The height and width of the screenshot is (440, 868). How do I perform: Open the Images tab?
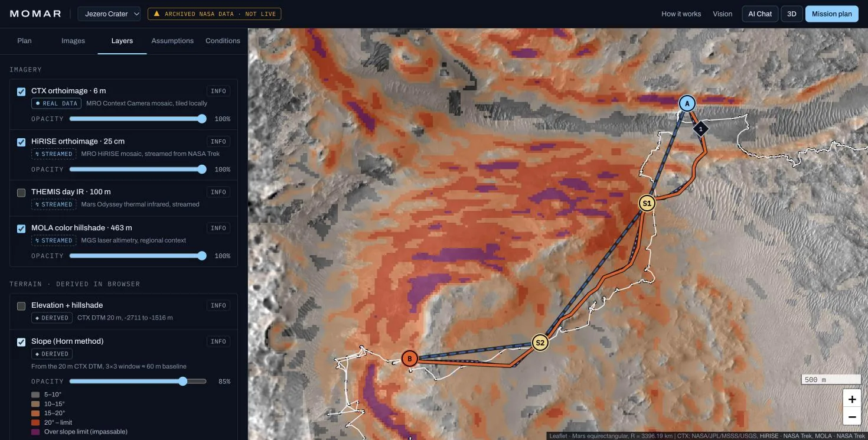[x=73, y=41]
